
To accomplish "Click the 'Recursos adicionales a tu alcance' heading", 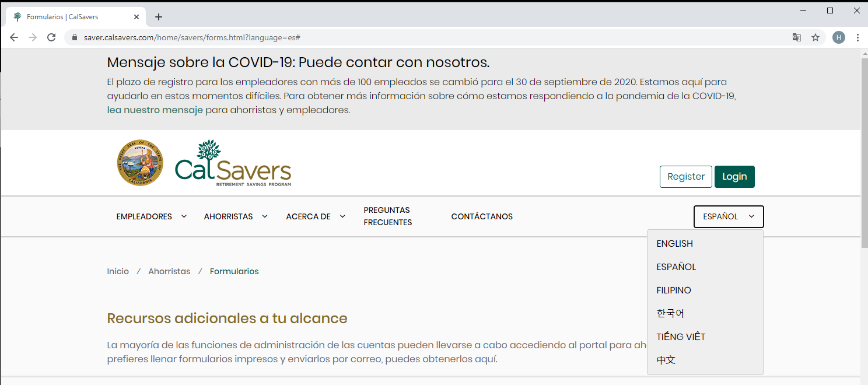I will click(228, 318).
